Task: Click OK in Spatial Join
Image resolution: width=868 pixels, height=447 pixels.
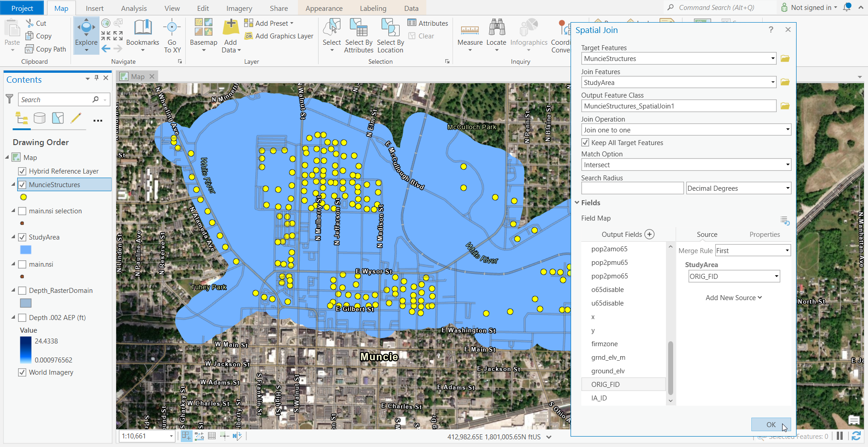Action: 771,424
